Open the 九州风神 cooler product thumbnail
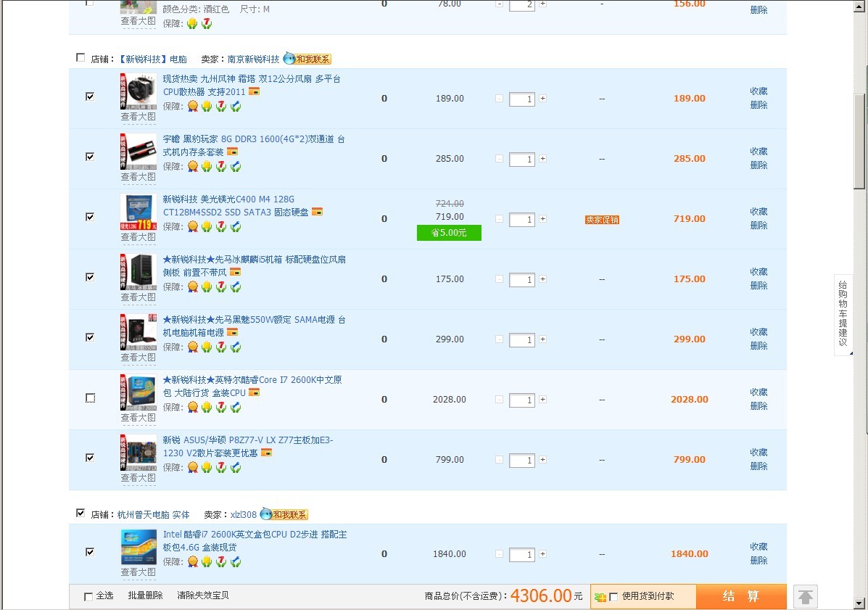Image resolution: width=868 pixels, height=610 pixels. coord(139,91)
